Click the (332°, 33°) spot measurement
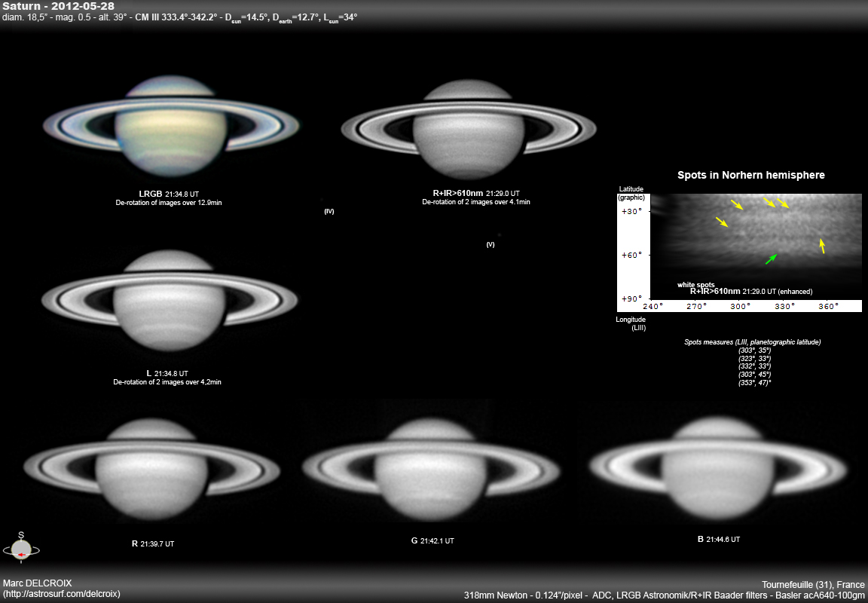This screenshot has height=603, width=868. click(754, 366)
